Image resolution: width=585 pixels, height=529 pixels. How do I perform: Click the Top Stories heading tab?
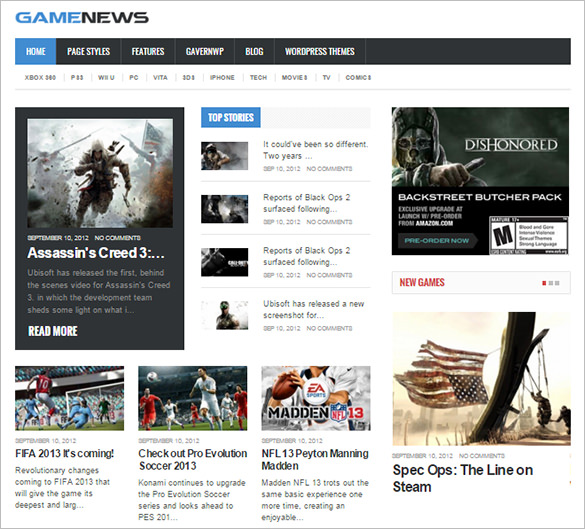pyautogui.click(x=231, y=118)
